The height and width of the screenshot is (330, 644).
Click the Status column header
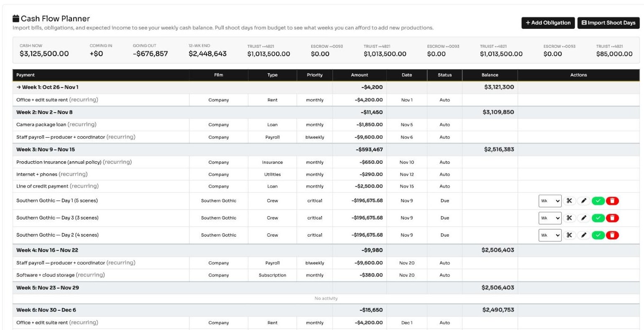[445, 75]
